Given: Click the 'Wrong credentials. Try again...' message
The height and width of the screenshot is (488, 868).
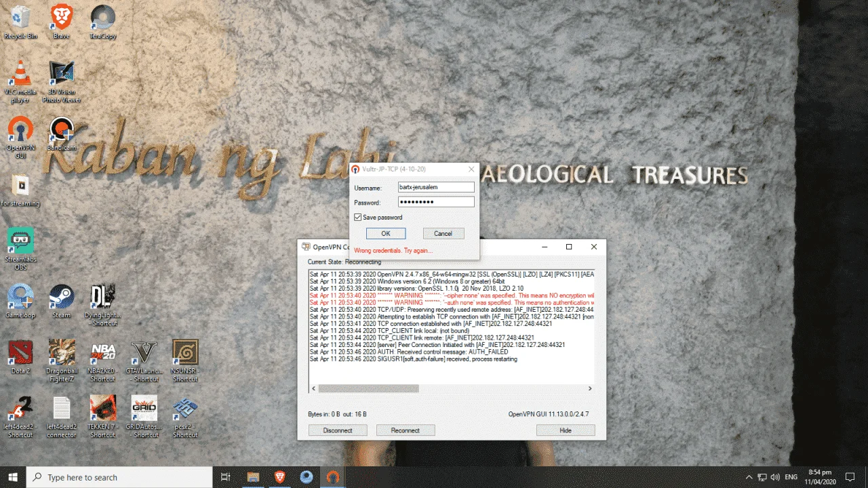Looking at the screenshot, I should 393,251.
